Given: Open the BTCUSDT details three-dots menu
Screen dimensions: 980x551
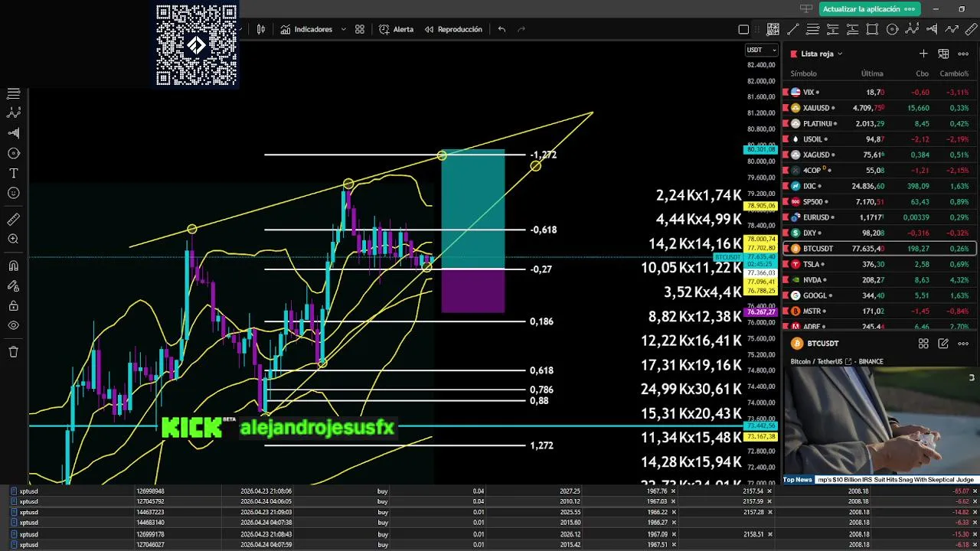Looking at the screenshot, I should tap(963, 344).
